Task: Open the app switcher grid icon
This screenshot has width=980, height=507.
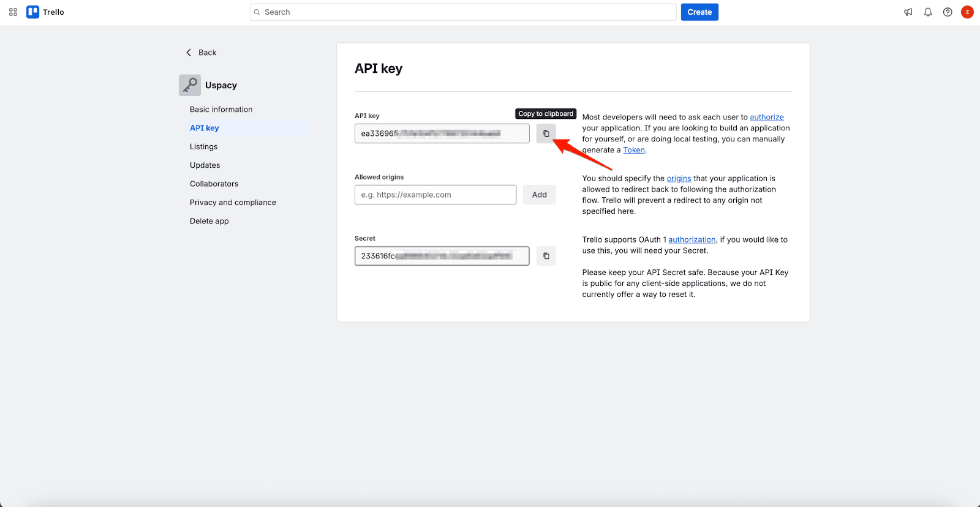Action: click(13, 12)
